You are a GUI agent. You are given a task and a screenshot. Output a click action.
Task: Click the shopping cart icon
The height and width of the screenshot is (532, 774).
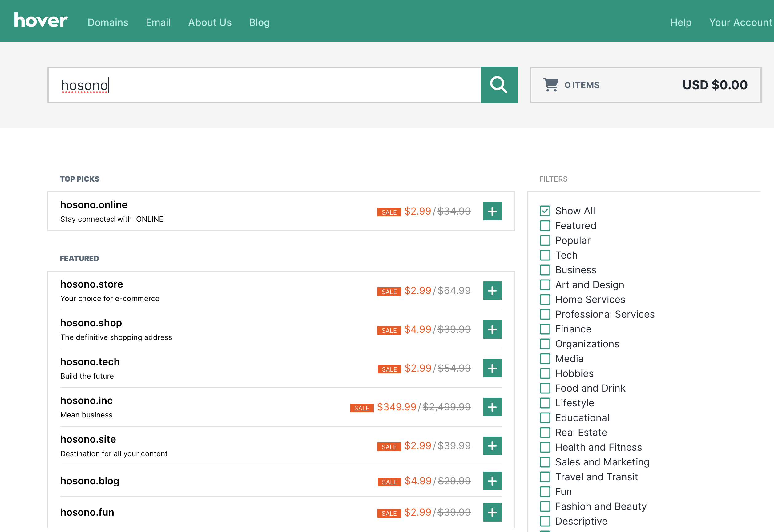[550, 85]
